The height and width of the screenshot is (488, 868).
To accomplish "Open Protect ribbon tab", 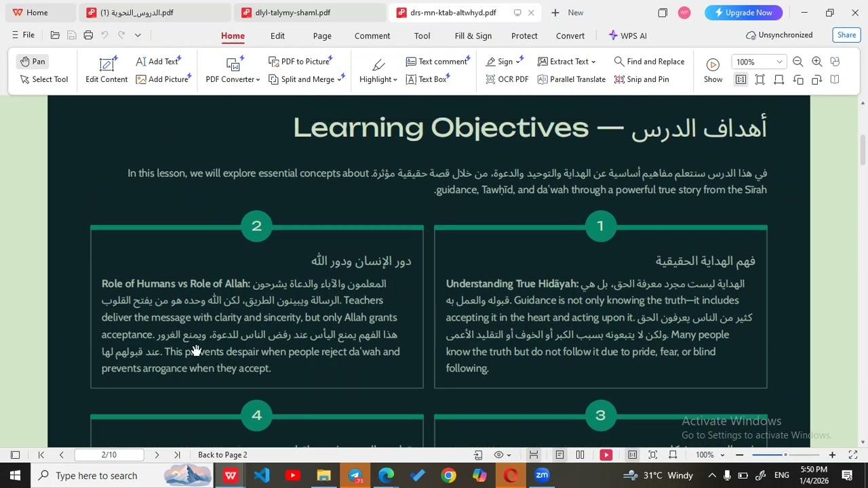I will tap(524, 36).
